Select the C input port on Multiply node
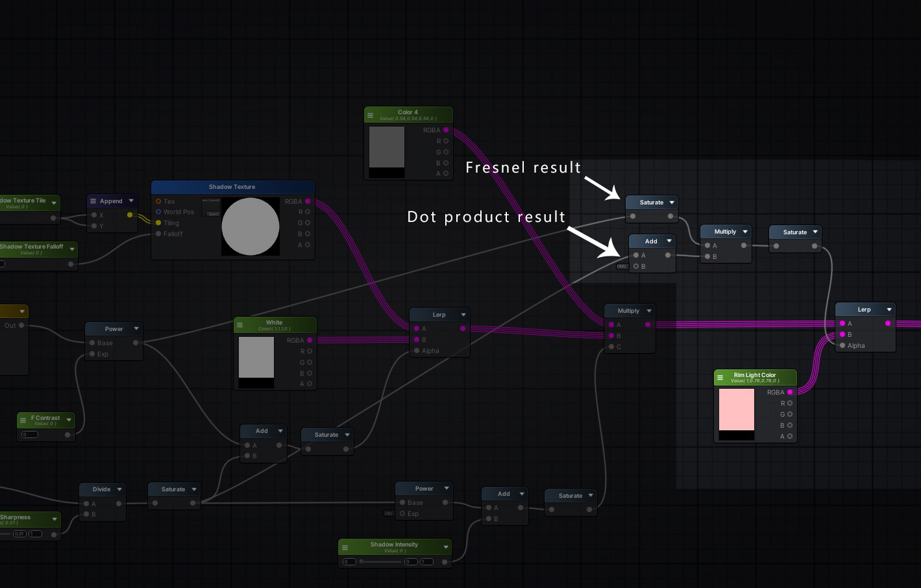 pyautogui.click(x=611, y=347)
